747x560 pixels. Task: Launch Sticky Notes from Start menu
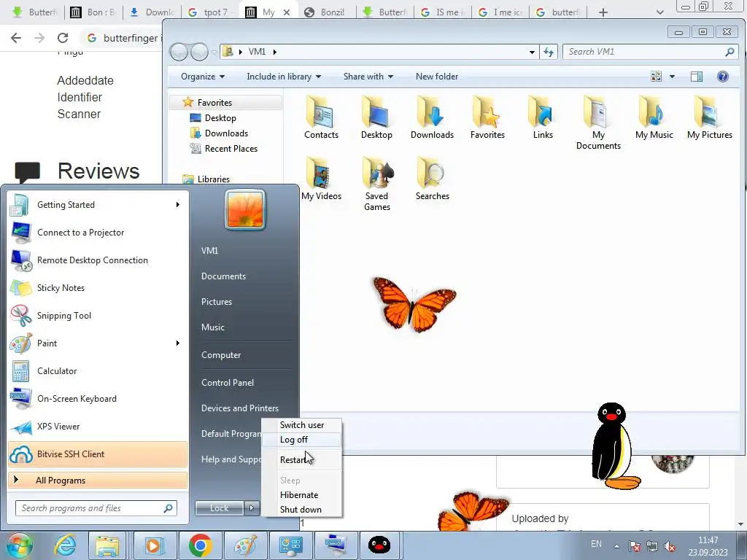click(x=98, y=287)
